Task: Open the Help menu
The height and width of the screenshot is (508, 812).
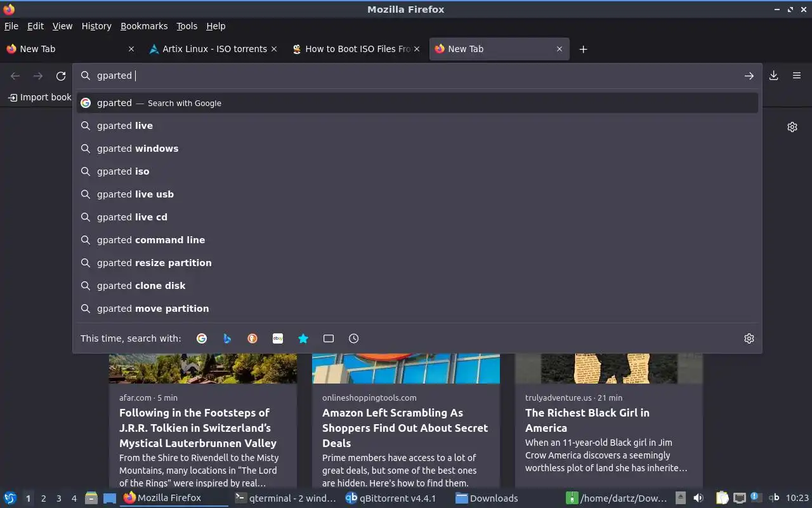Action: click(216, 26)
